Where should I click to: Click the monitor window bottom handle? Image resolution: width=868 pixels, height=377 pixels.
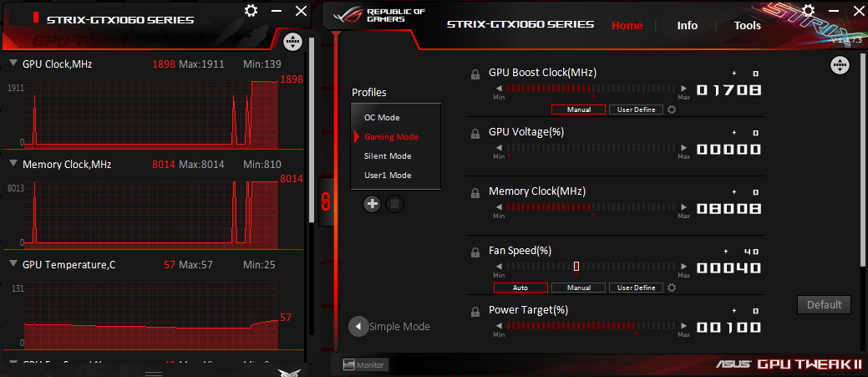point(154,374)
